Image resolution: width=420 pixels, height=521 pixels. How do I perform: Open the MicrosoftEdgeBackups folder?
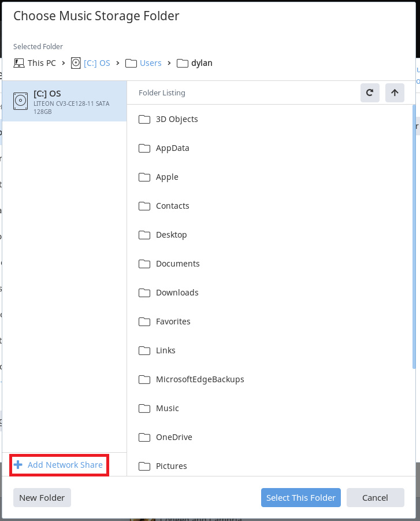pyautogui.click(x=200, y=379)
